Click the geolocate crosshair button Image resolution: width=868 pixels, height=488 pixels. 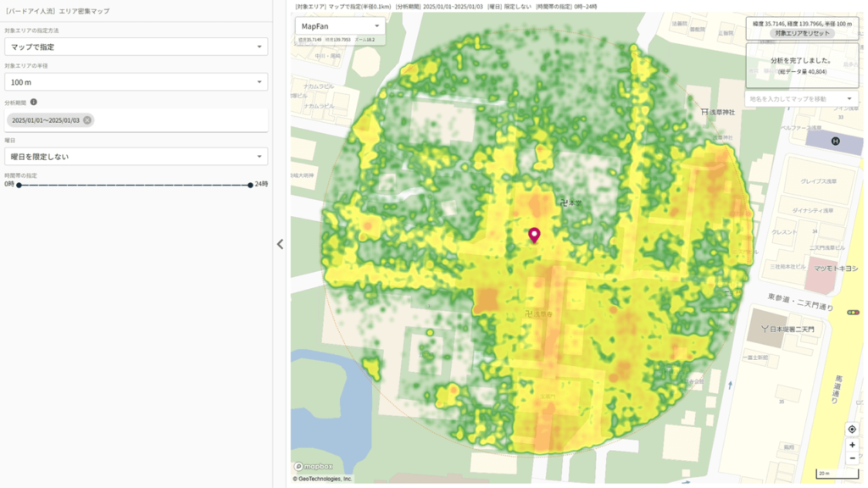(x=852, y=430)
